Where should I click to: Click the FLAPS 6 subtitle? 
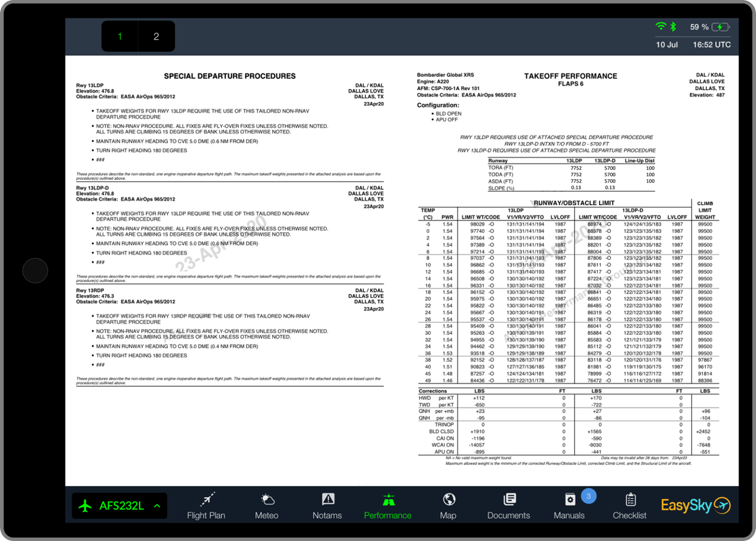click(x=571, y=83)
